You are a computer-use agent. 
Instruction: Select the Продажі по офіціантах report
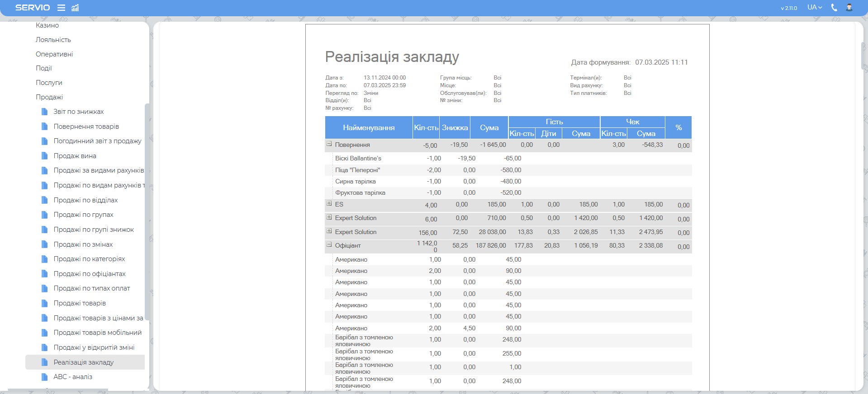(90, 274)
